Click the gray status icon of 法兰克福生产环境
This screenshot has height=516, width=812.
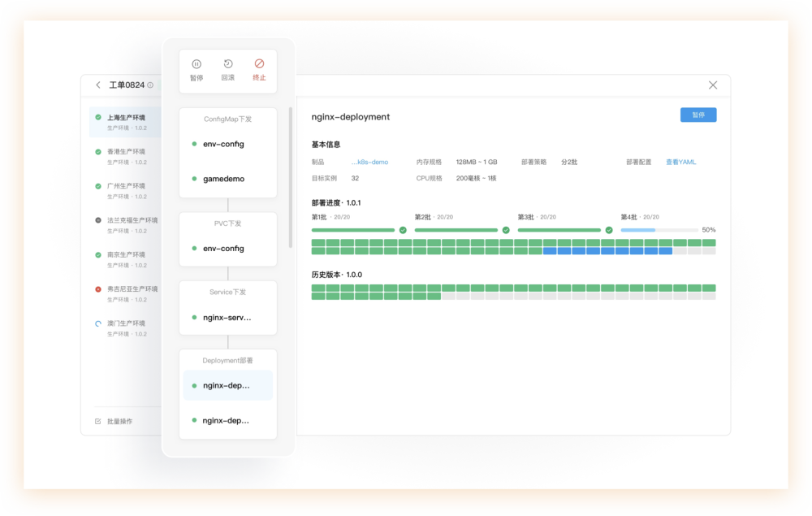(x=98, y=220)
